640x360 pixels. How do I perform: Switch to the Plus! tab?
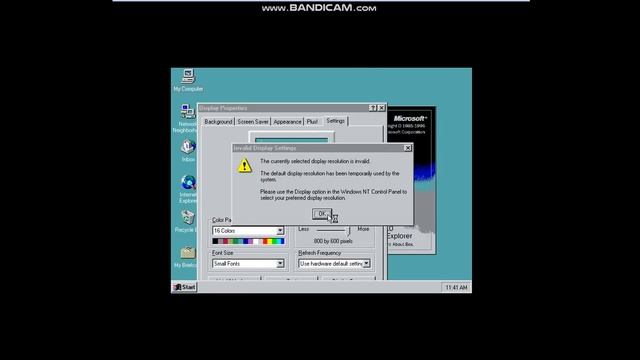click(x=312, y=122)
